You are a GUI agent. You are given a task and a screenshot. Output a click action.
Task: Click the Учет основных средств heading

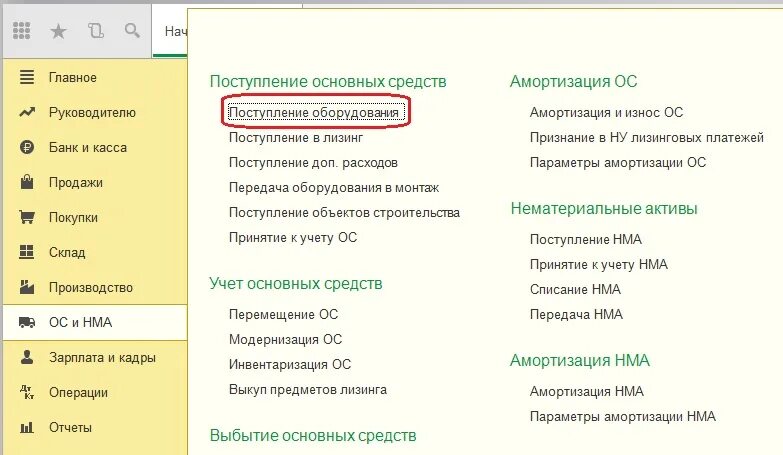pos(296,284)
